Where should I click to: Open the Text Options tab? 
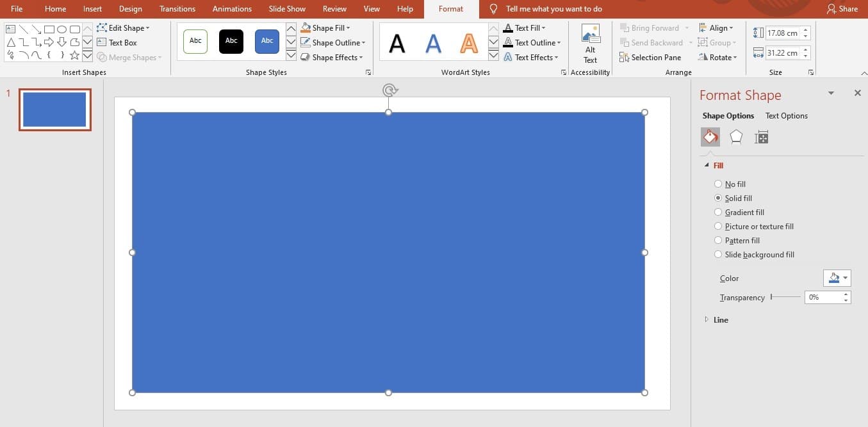click(786, 116)
